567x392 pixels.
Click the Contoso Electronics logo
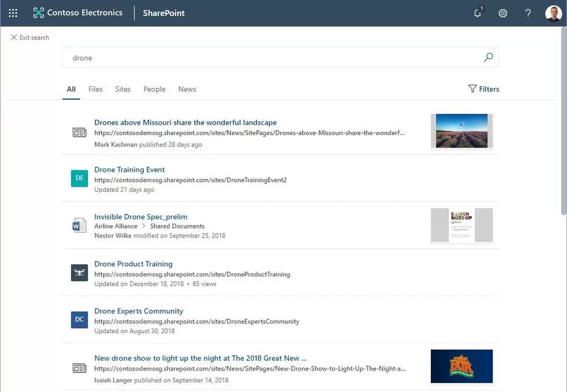pyautogui.click(x=39, y=13)
